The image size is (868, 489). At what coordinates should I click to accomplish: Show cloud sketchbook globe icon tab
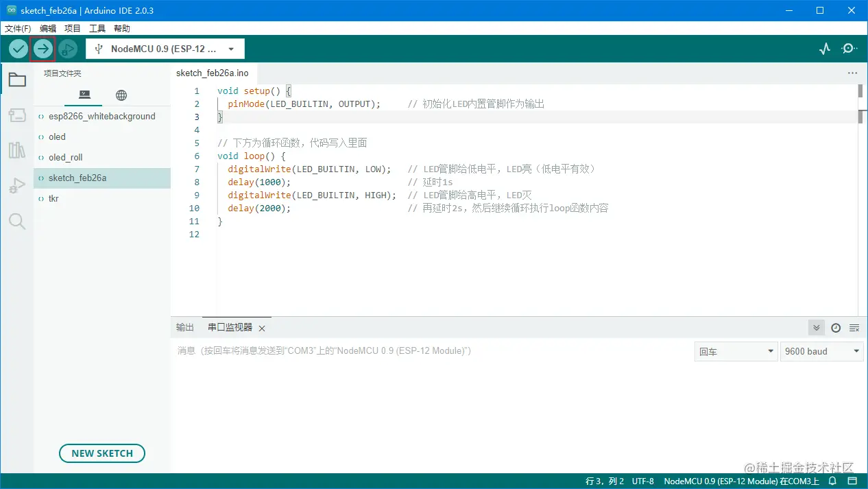pyautogui.click(x=121, y=95)
